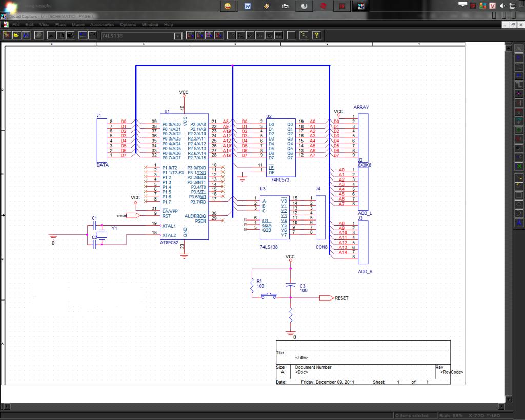Click the vertical scrollbar up arrow
The width and height of the screenshot is (525, 420).
508,48
